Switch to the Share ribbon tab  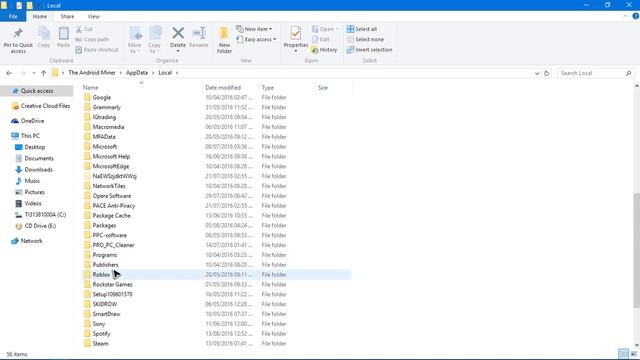click(x=67, y=16)
